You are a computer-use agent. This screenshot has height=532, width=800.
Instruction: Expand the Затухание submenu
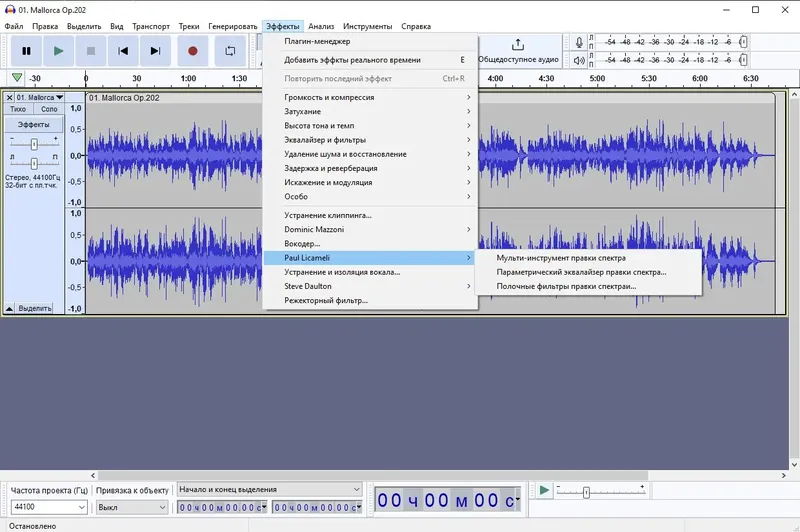[x=370, y=111]
